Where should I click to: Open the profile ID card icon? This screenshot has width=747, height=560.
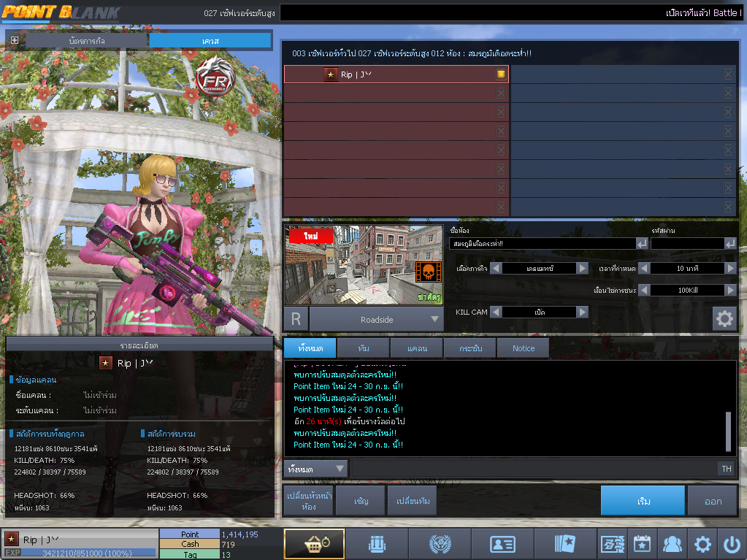click(x=502, y=544)
